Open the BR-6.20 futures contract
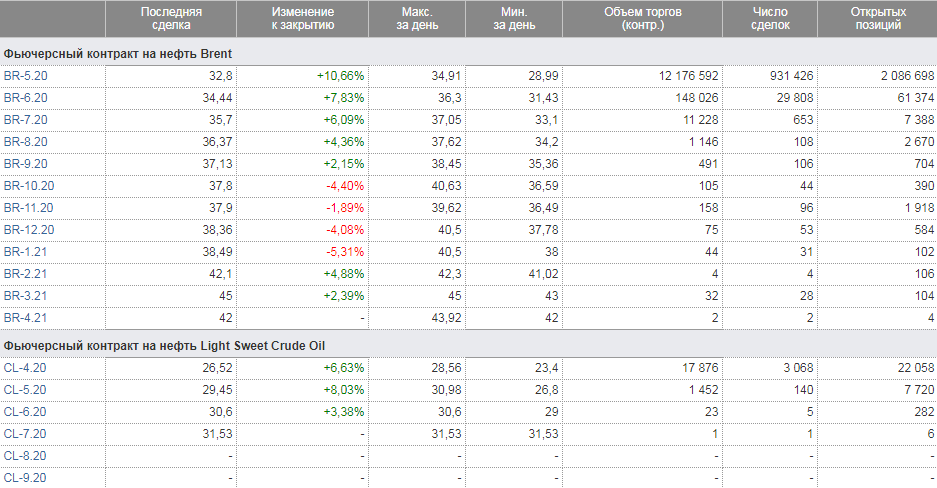Image resolution: width=937 pixels, height=488 pixels. pos(26,98)
